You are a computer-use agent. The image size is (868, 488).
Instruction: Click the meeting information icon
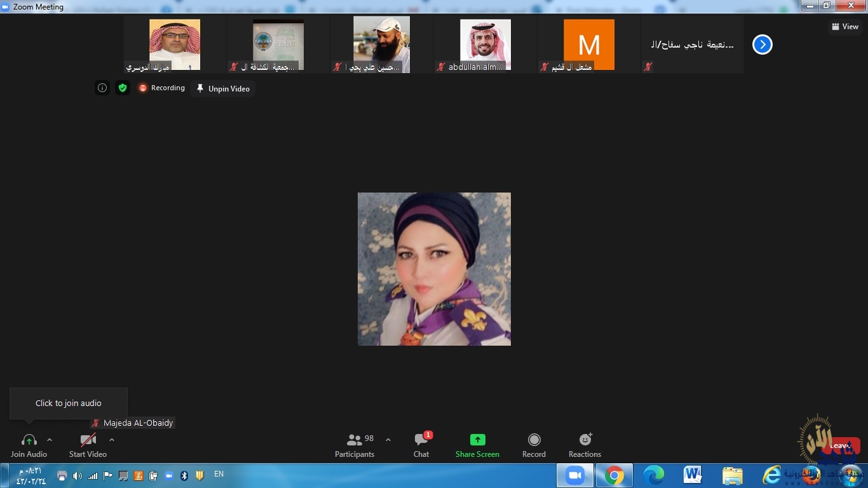(102, 88)
